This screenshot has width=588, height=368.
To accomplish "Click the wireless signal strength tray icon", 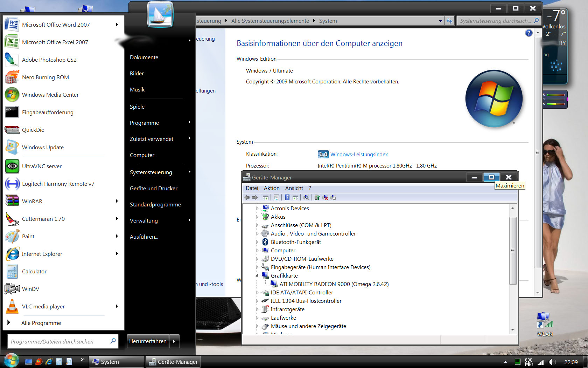I will (541, 362).
